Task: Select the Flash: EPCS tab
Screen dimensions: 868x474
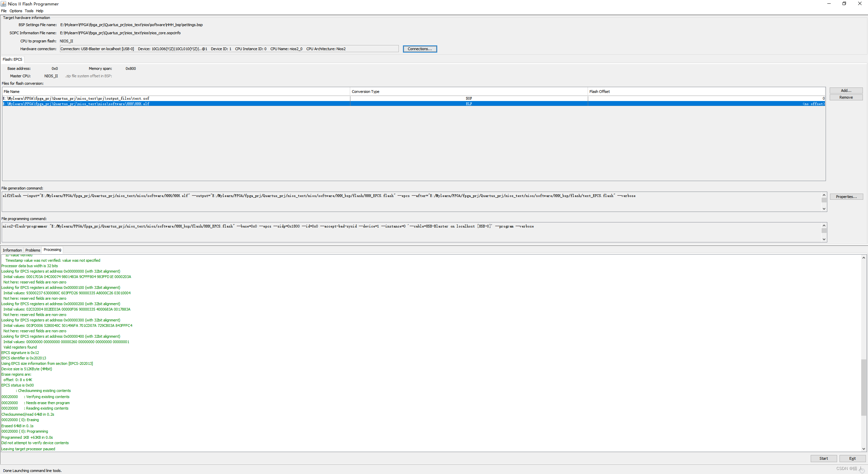Action: pos(13,59)
